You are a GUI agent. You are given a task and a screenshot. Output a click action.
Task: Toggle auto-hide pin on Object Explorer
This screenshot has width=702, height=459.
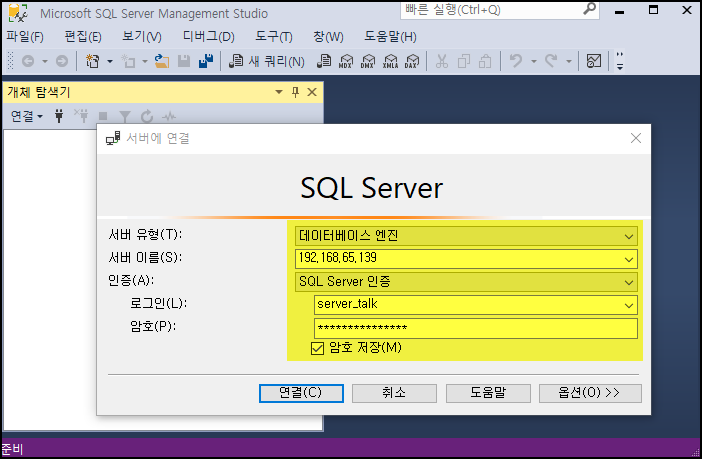[295, 92]
